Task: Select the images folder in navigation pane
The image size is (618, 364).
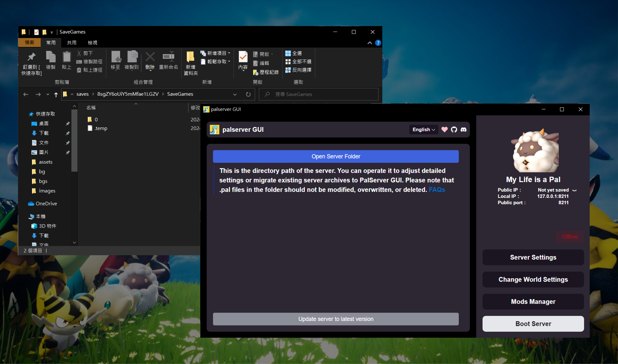Action: [43, 191]
